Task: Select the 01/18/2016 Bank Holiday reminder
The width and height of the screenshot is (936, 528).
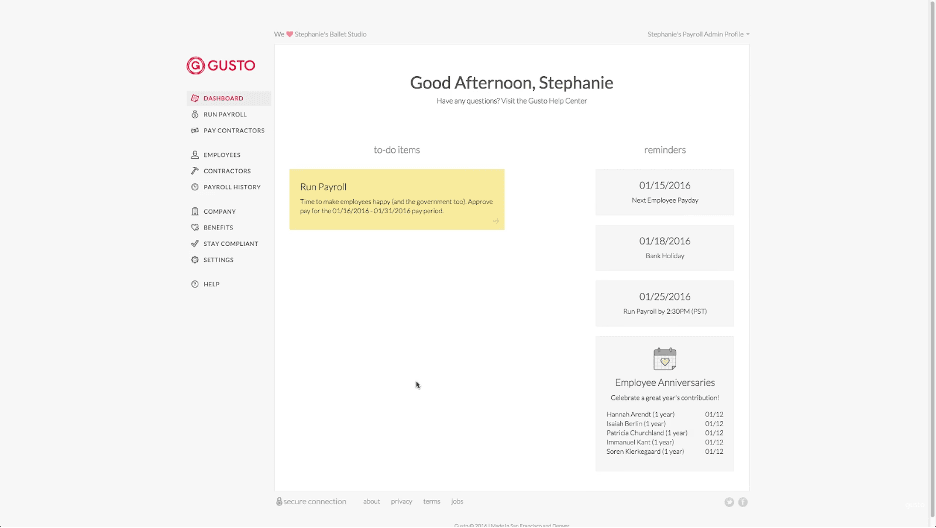Action: coord(664,248)
